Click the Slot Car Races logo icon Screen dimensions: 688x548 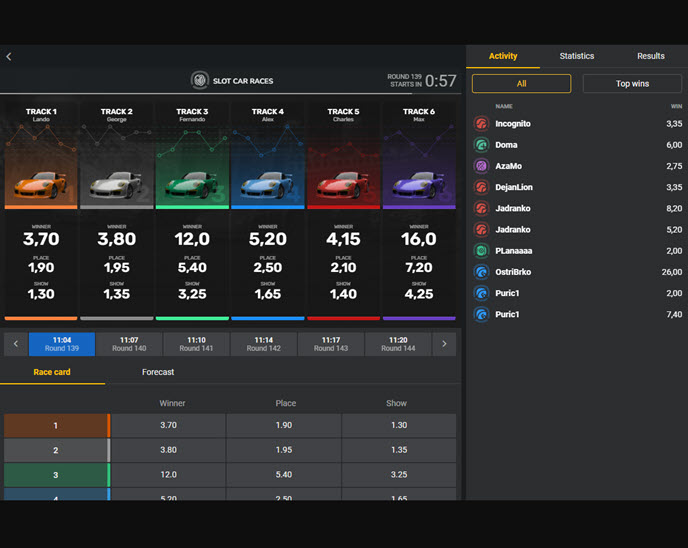tap(200, 81)
